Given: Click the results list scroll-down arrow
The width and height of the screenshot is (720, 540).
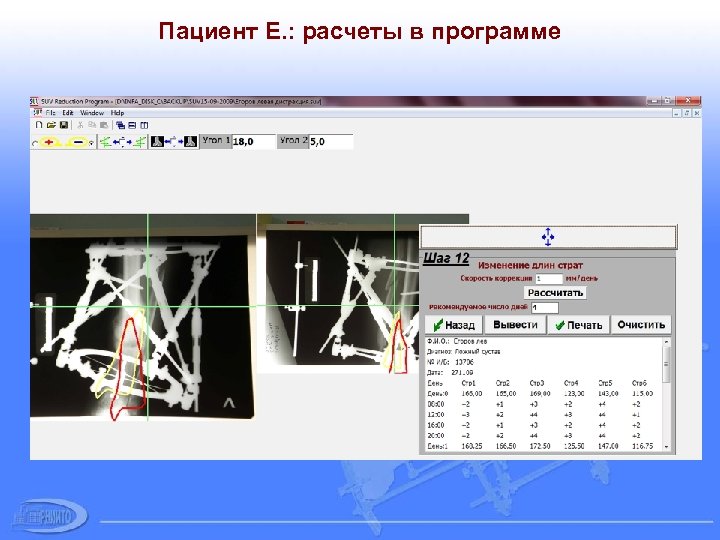Looking at the screenshot, I should point(667,446).
